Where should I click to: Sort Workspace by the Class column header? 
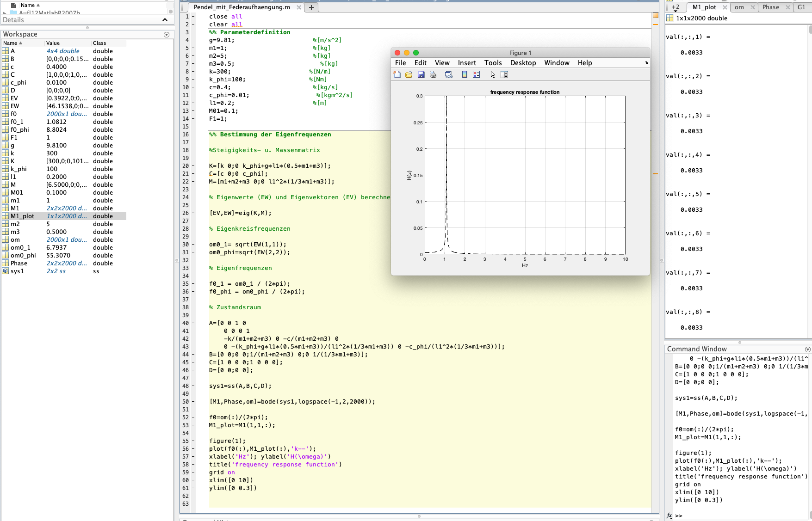[99, 43]
